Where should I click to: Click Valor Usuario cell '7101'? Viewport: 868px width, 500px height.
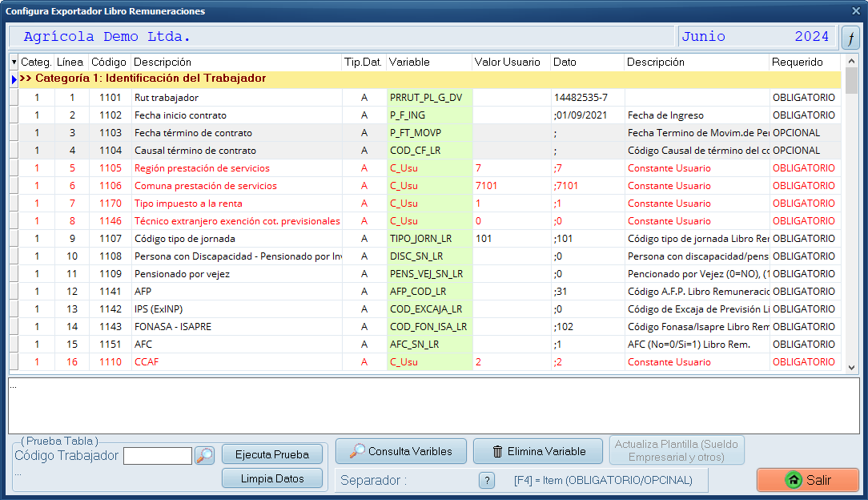[512, 186]
